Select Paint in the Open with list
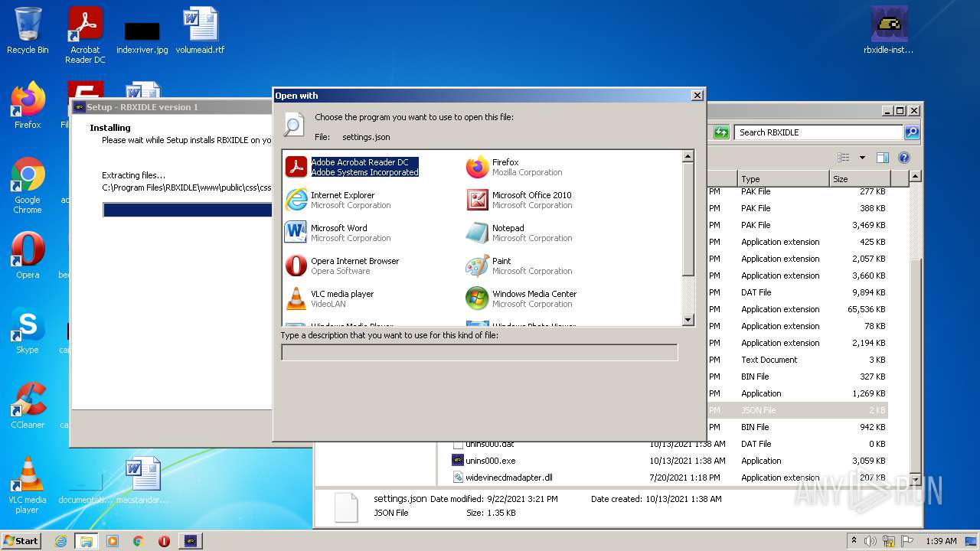 point(519,266)
